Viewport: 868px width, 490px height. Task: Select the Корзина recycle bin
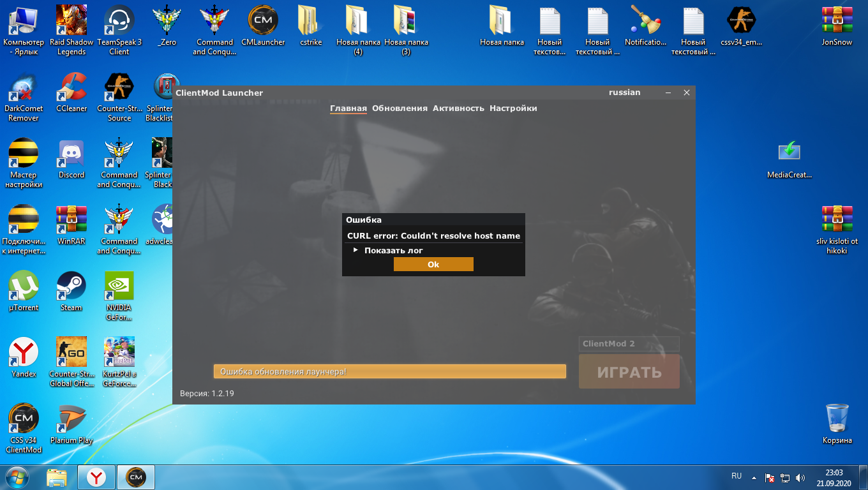coord(837,425)
